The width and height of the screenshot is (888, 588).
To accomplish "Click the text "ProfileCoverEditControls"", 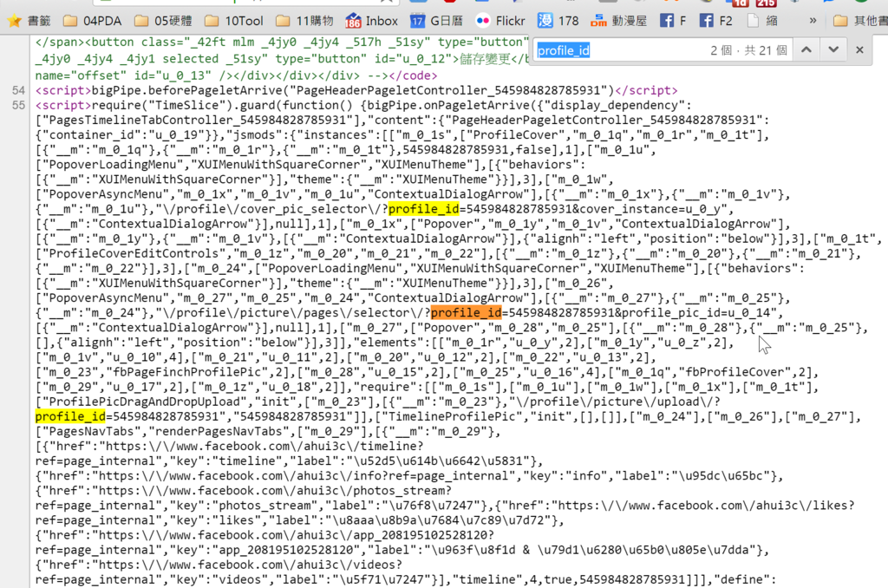I will click(x=134, y=253).
